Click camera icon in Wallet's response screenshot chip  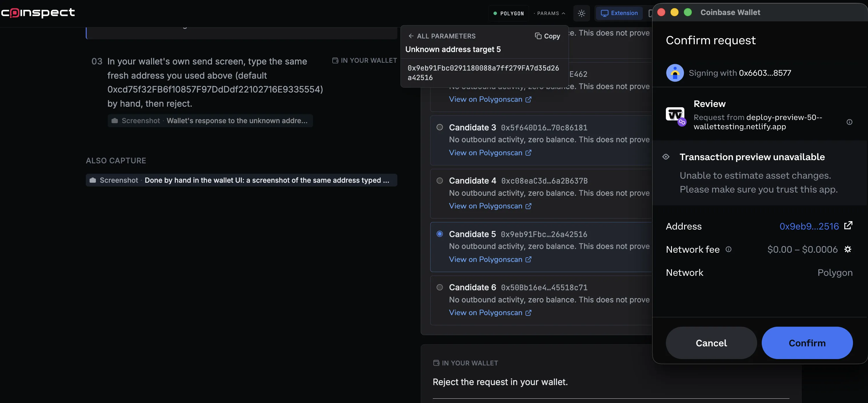click(x=115, y=121)
